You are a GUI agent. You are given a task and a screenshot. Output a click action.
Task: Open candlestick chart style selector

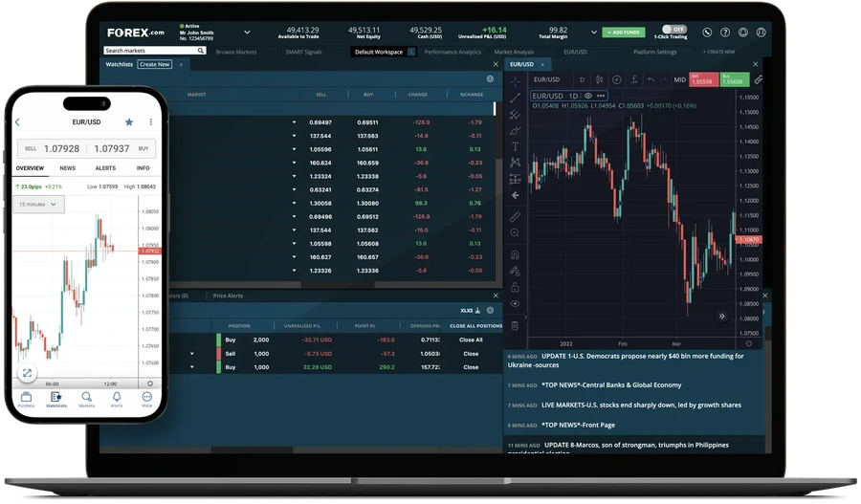coord(600,79)
